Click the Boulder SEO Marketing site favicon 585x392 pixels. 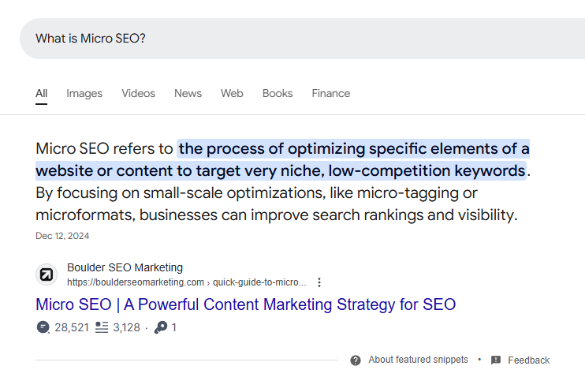click(47, 274)
